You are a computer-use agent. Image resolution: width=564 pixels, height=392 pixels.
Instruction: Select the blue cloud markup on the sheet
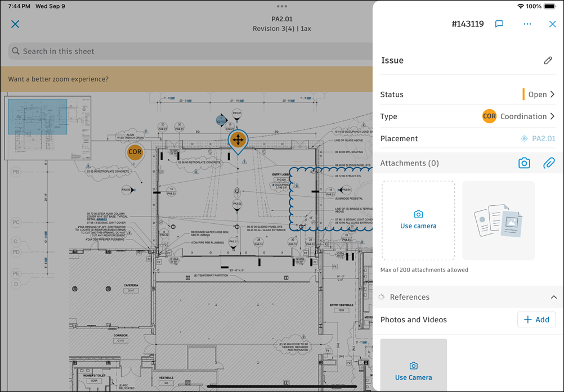330,199
